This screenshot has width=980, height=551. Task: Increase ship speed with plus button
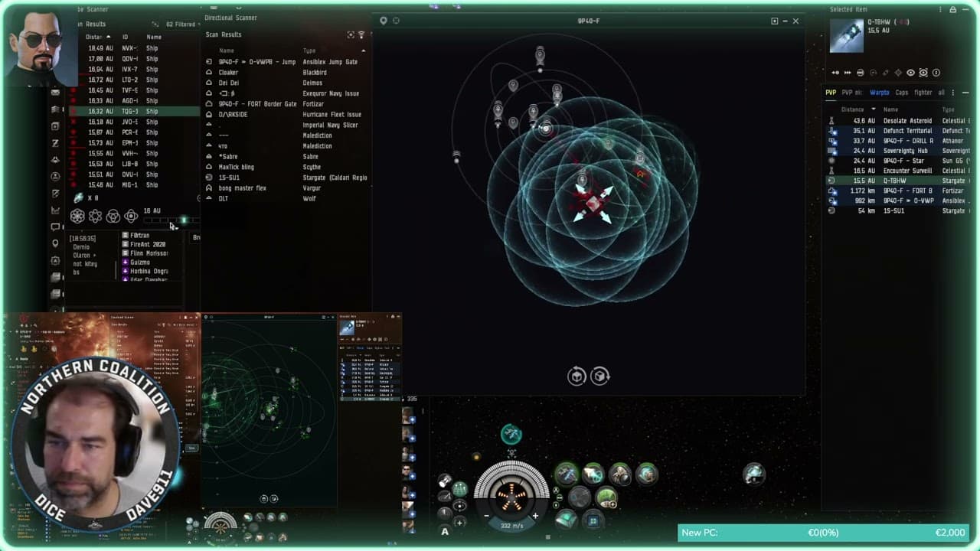coord(535,517)
